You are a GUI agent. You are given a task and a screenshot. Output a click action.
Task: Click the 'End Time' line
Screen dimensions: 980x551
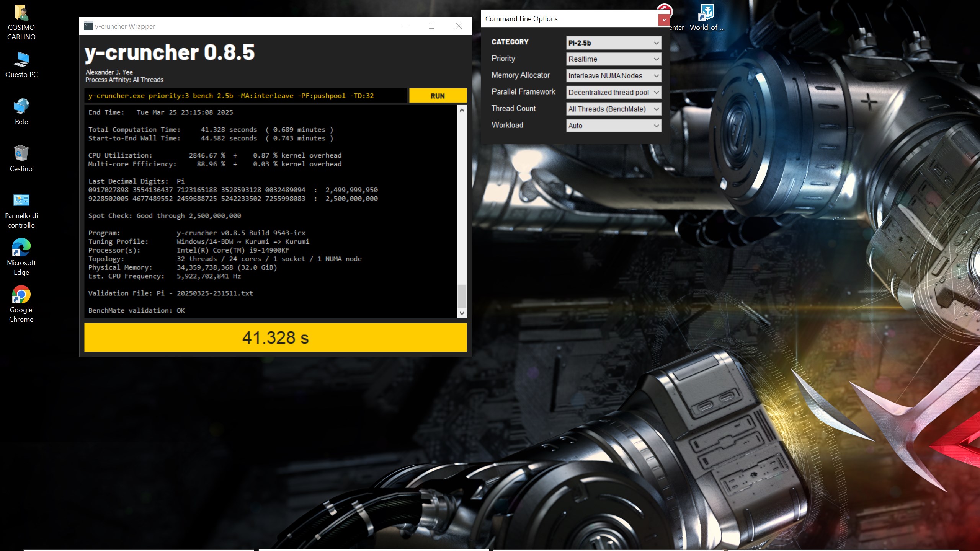click(x=160, y=112)
